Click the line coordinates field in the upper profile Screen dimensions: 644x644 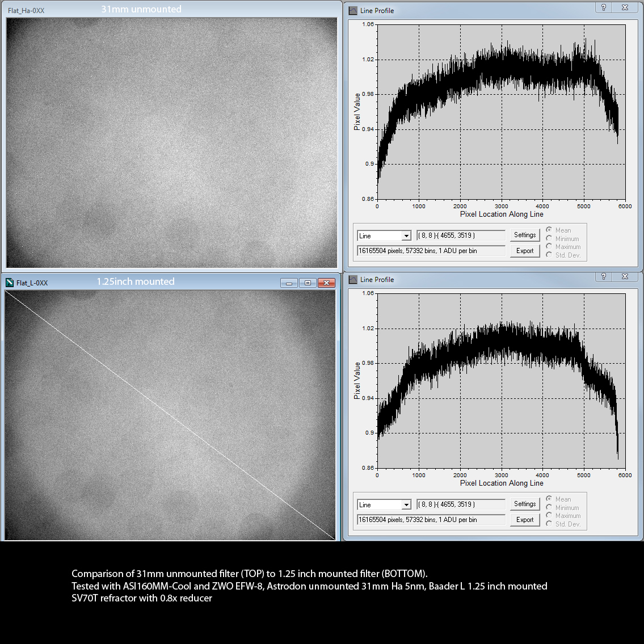click(x=460, y=235)
